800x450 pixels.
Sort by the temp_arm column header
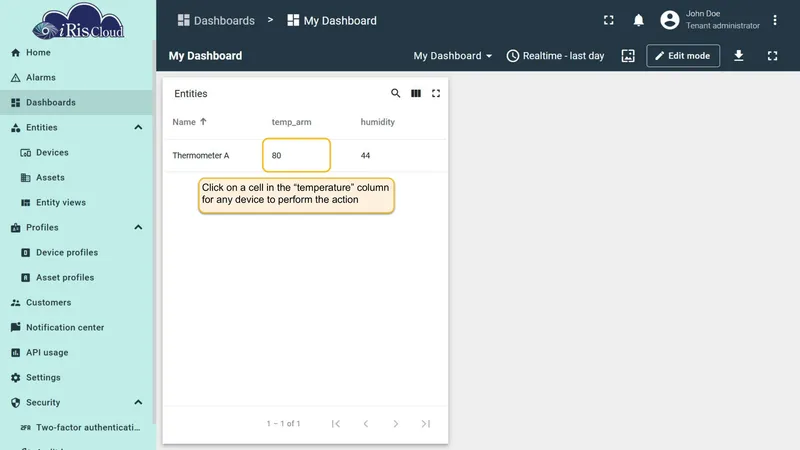click(291, 122)
